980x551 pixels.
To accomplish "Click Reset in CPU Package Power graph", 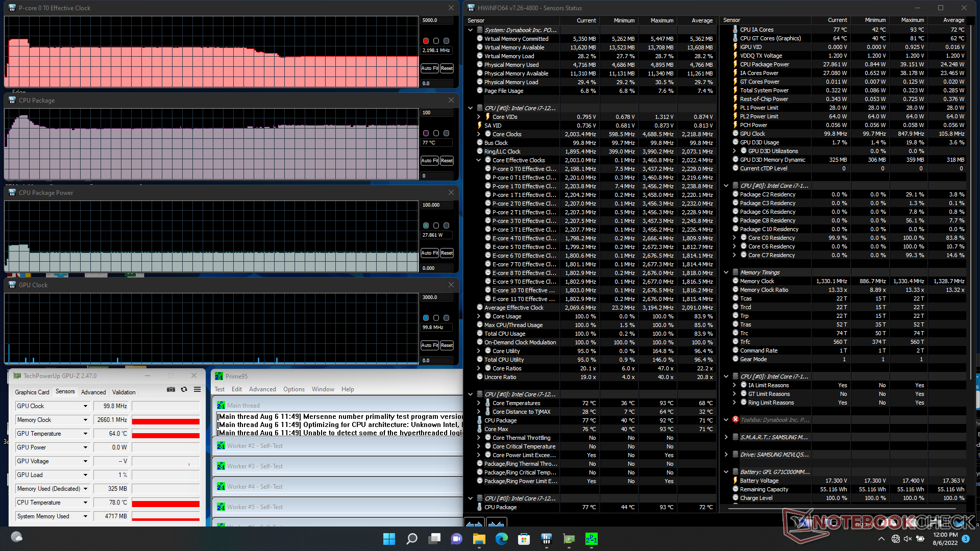I will point(447,253).
